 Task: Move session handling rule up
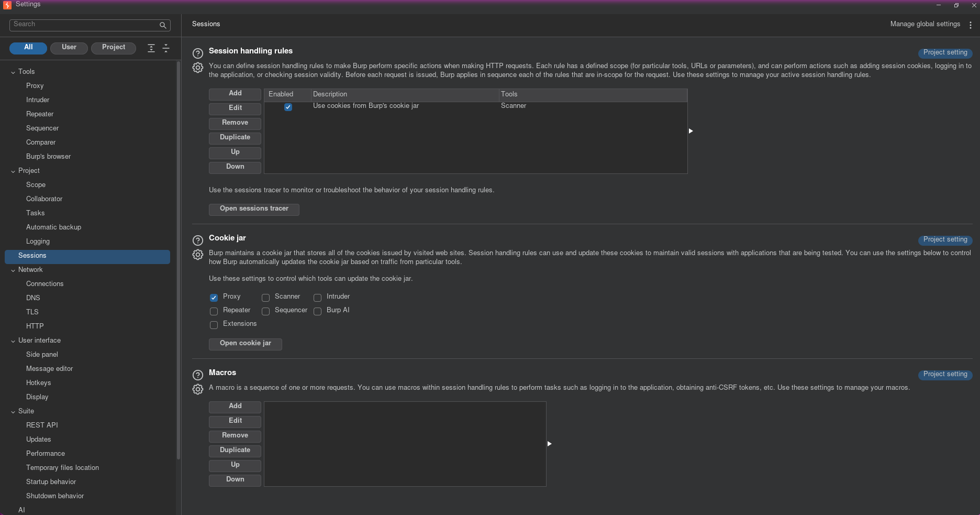point(235,152)
